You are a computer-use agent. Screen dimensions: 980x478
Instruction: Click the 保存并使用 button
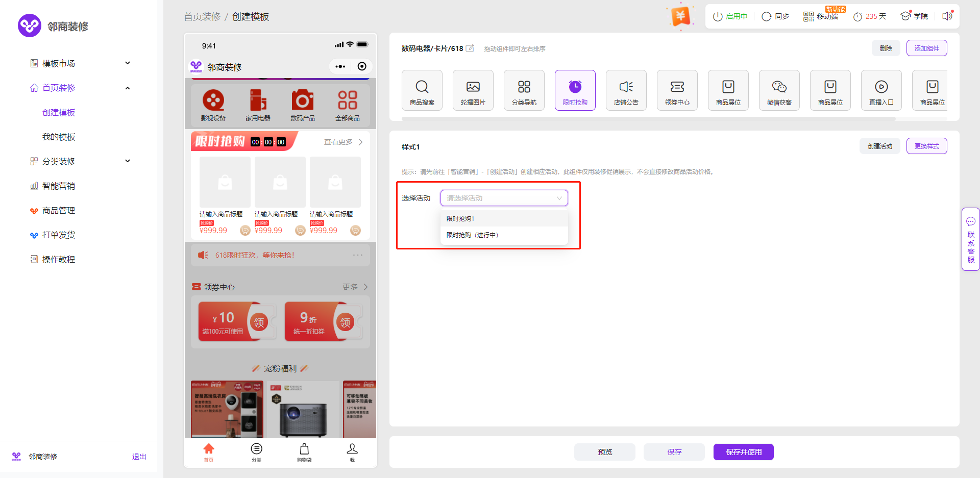(743, 452)
